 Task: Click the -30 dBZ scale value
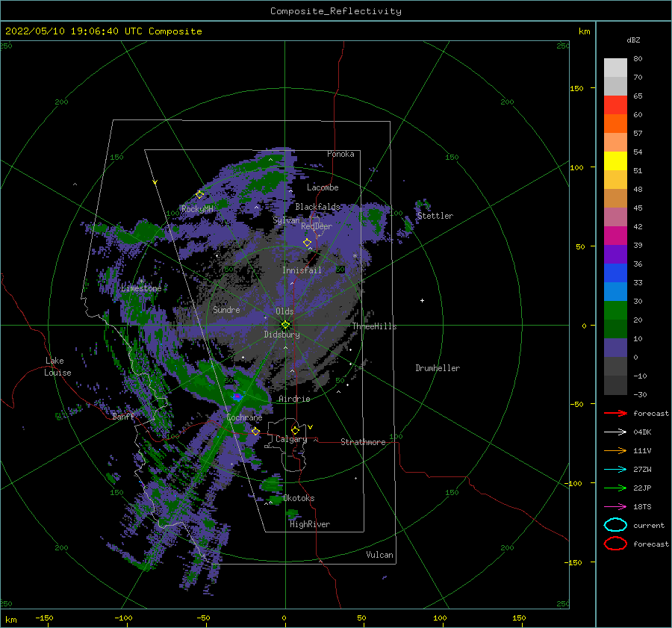[x=640, y=394]
